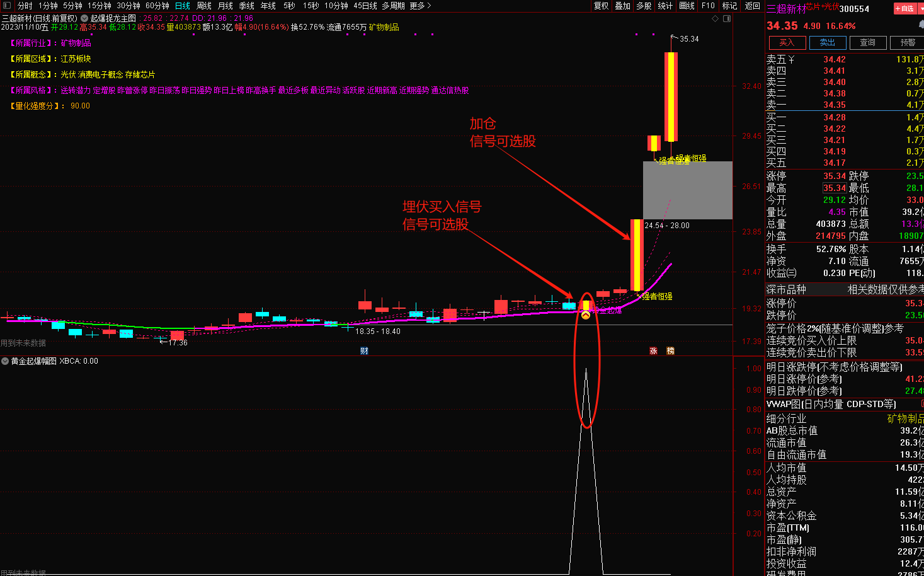Viewport: 924px width, 576px height.
Task: Select the 5分钟 period
Action: coord(72,6)
